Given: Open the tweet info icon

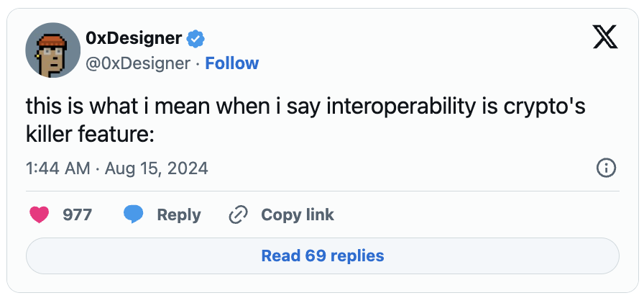Looking at the screenshot, I should [606, 168].
